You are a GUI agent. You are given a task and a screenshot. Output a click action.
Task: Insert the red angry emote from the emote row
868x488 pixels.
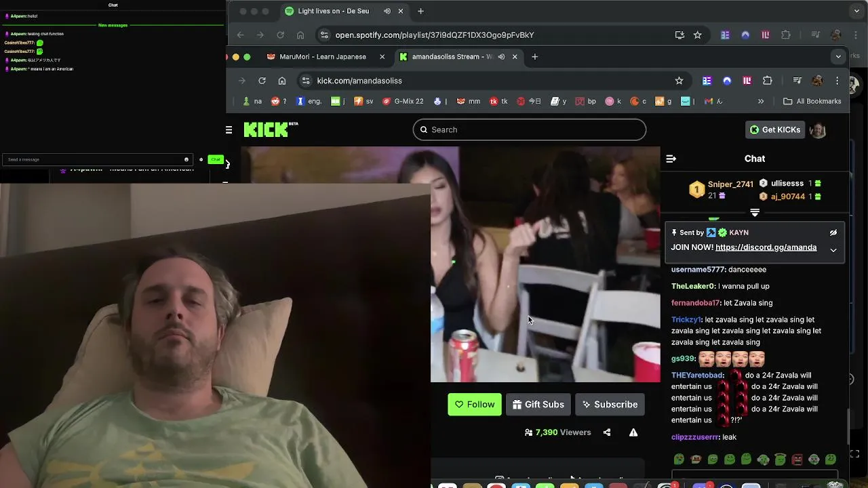(797, 460)
